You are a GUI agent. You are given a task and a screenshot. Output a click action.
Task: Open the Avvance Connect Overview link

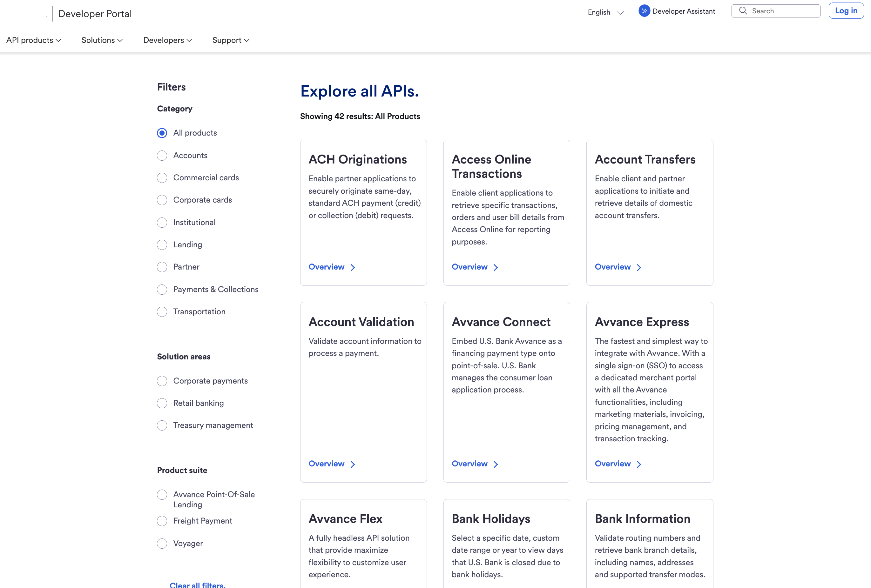[469, 464]
